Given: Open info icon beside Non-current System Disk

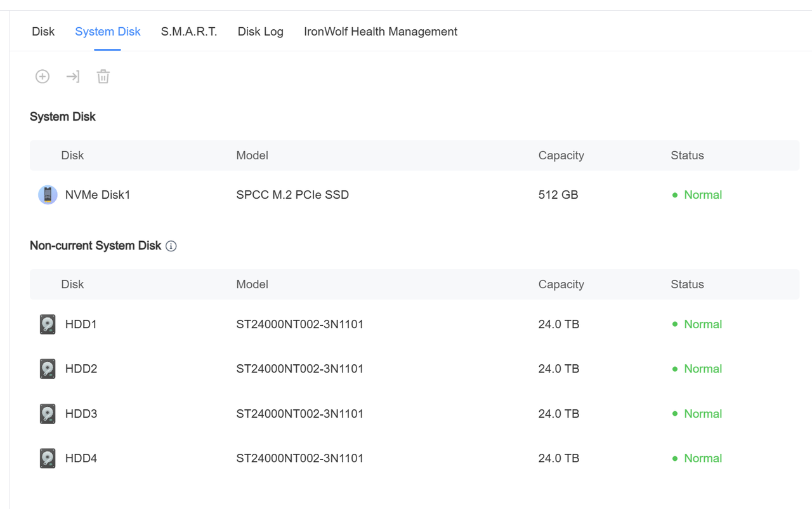Looking at the screenshot, I should pyautogui.click(x=171, y=246).
